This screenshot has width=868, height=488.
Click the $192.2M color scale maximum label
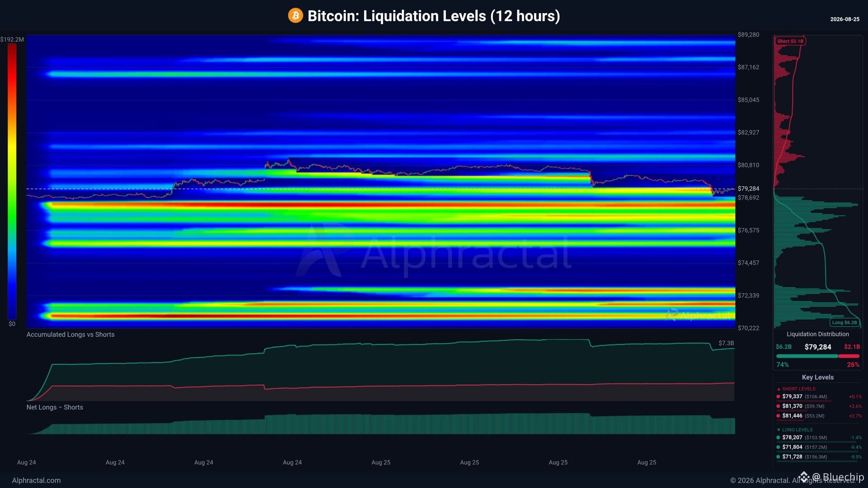pyautogui.click(x=12, y=39)
